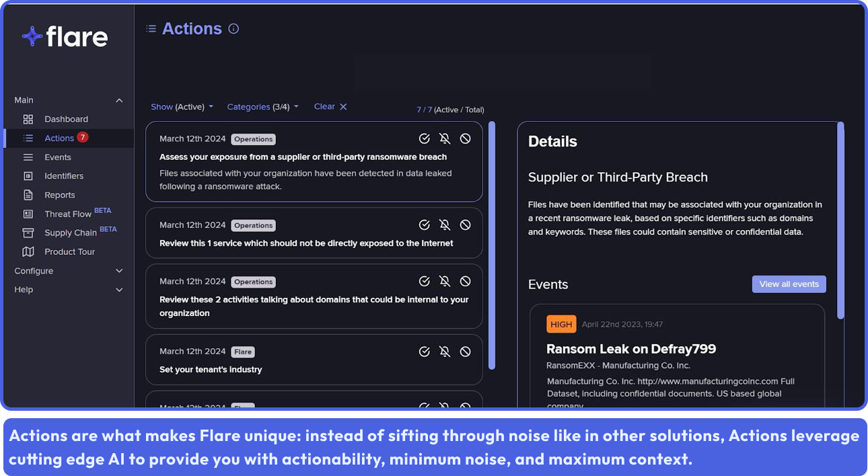
Task: Ignore the ransomware breach action
Action: click(x=465, y=138)
